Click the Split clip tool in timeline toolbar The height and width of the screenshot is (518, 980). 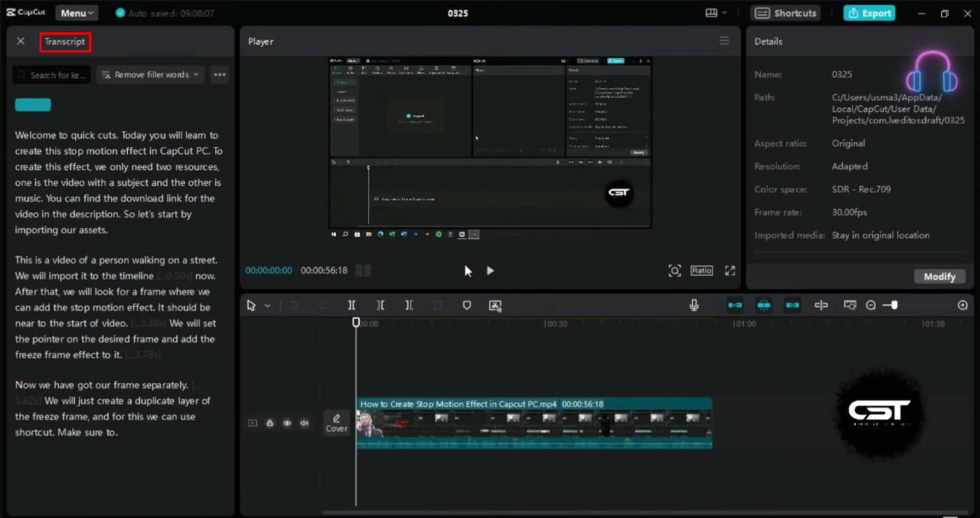(351, 305)
